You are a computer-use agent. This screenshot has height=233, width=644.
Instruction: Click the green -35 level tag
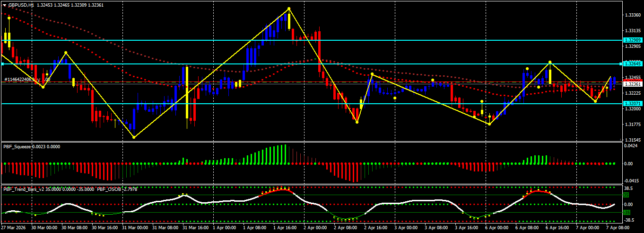point(627,212)
